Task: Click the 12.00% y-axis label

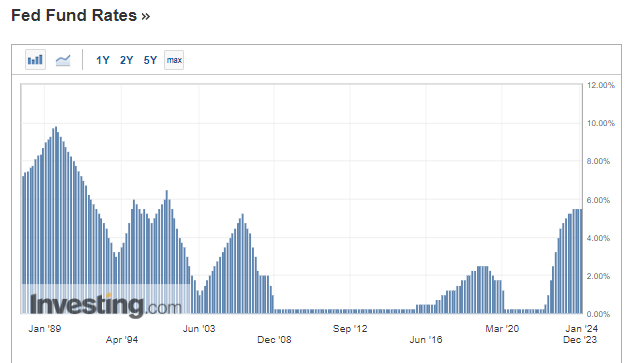Action: pyautogui.click(x=600, y=85)
